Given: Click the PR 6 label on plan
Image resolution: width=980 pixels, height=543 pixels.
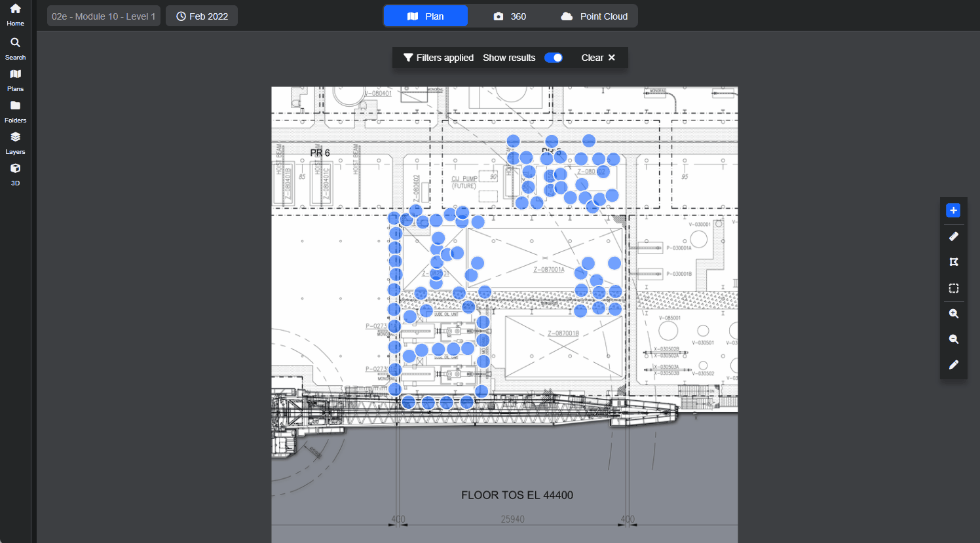Looking at the screenshot, I should pos(320,153).
